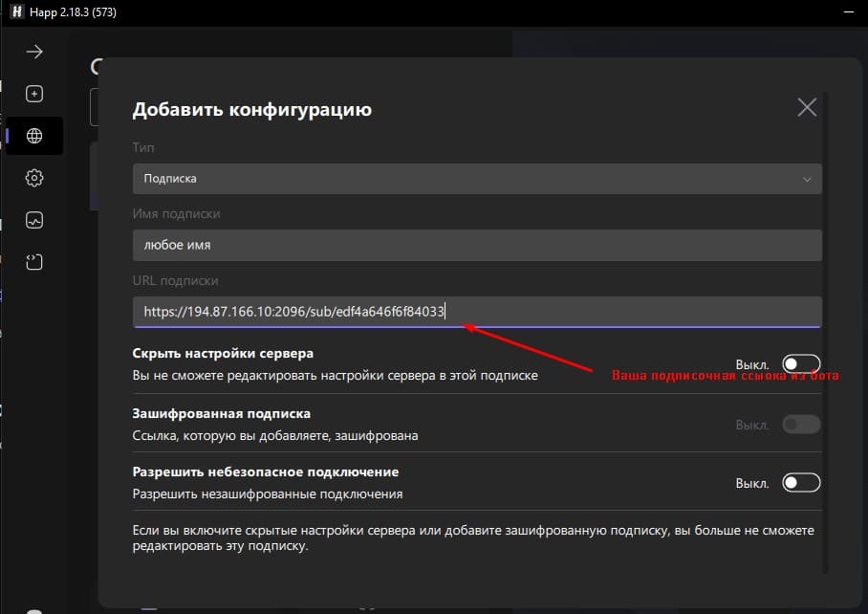Viewport: 868px width, 614px height.
Task: Click into the URL подписки field
Action: (477, 312)
